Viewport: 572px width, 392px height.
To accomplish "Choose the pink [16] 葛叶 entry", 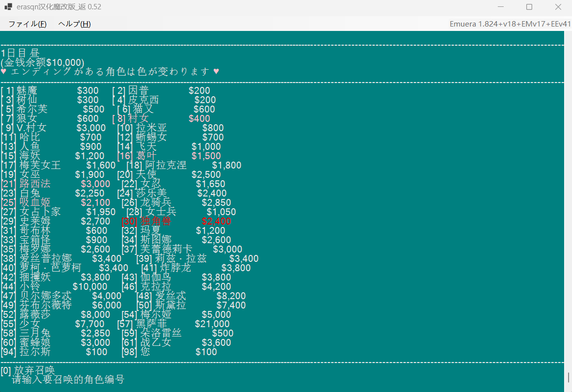I will tap(169, 156).
